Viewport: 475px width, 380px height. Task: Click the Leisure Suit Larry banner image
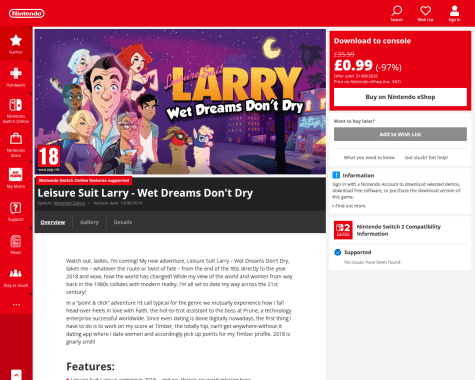(180, 101)
